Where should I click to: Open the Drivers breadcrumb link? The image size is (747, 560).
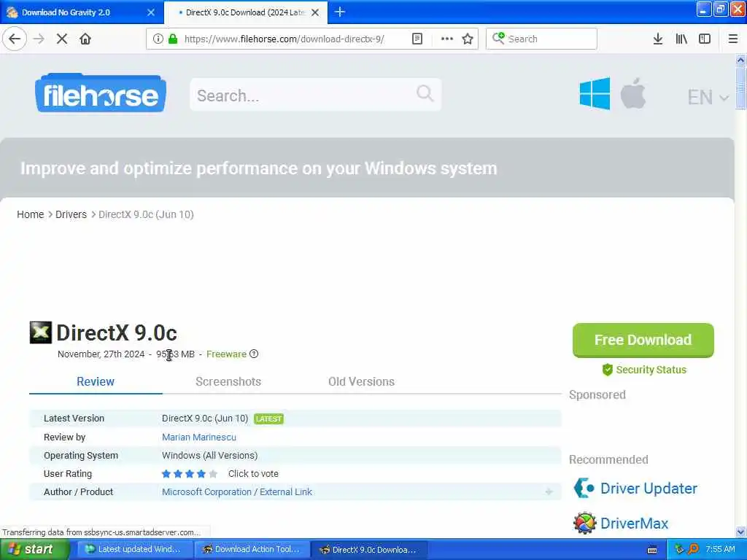tap(71, 214)
